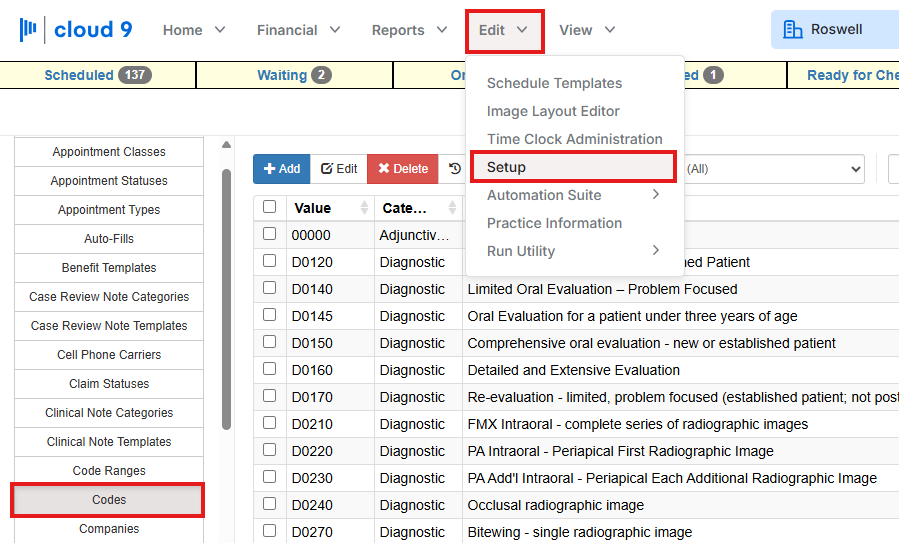This screenshot has width=899, height=543.
Task: Open Auto-Fills setup list
Action: tap(109, 239)
